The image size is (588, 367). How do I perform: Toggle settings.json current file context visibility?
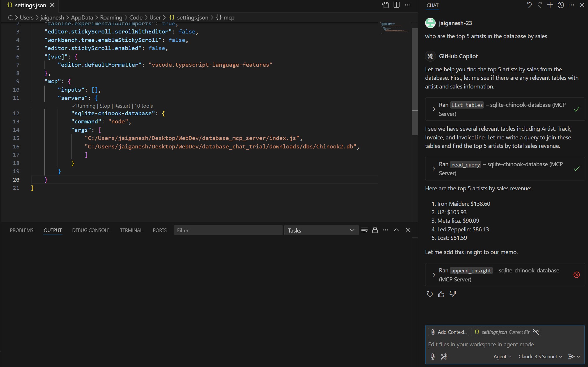536,332
